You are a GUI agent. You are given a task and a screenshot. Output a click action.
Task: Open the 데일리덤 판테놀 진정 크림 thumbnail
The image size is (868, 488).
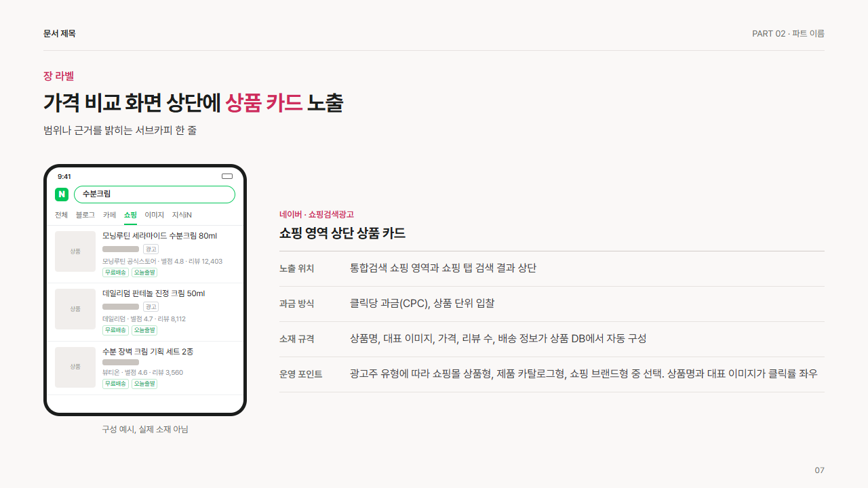tap(75, 309)
